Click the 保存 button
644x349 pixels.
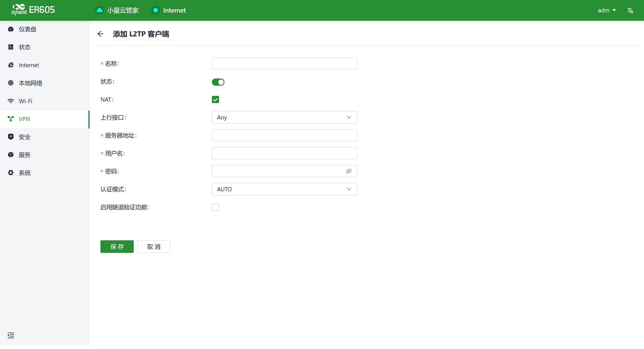(117, 247)
